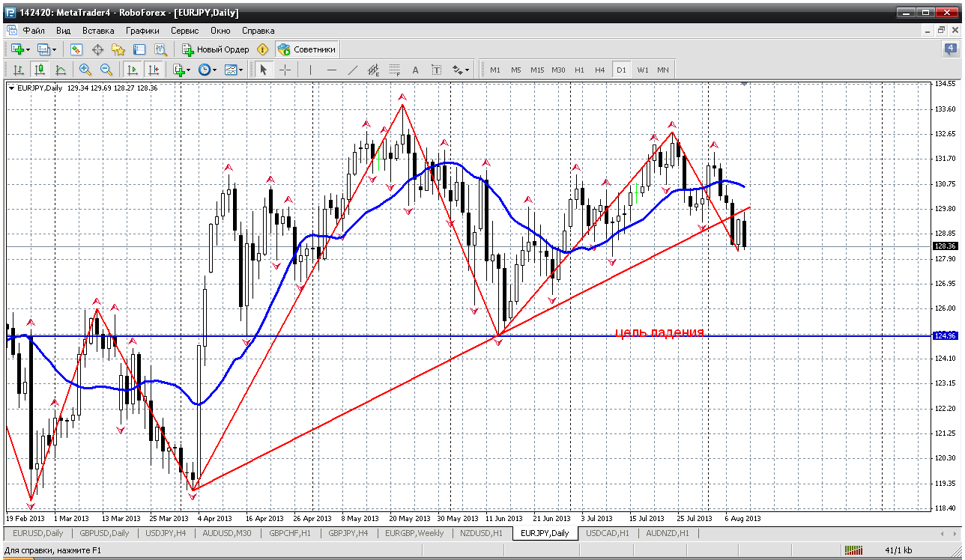Zoom out on the chart
Screen dimensions: 965x560
click(x=106, y=70)
